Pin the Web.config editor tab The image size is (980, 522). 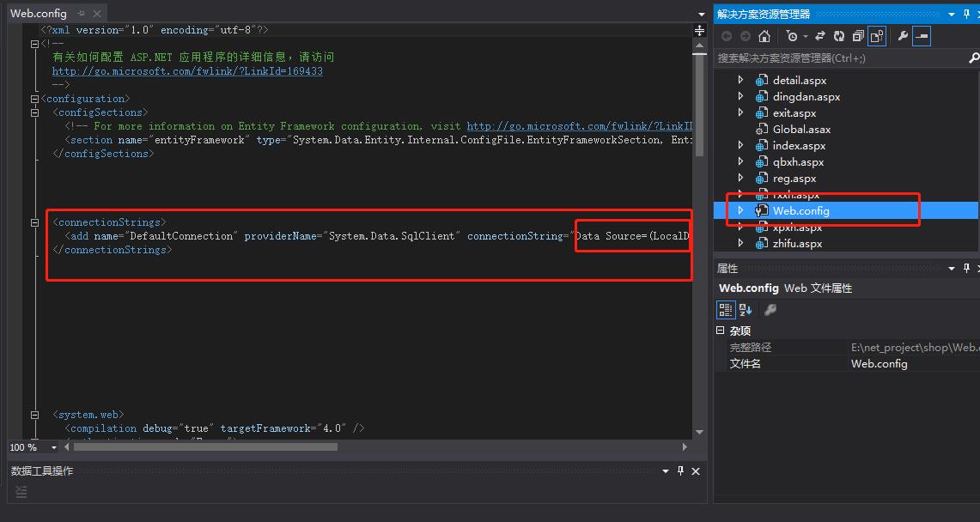pos(82,13)
